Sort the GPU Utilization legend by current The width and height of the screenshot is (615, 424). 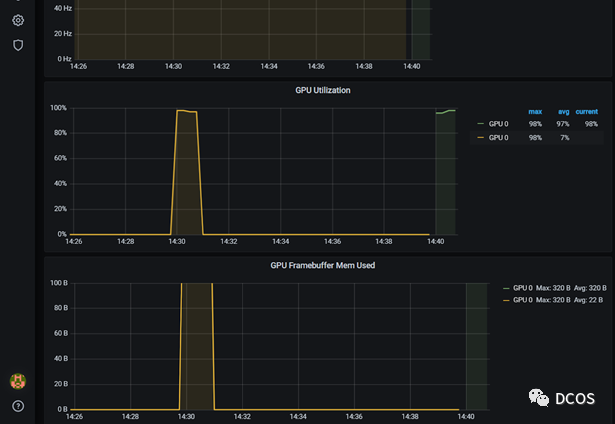[587, 112]
